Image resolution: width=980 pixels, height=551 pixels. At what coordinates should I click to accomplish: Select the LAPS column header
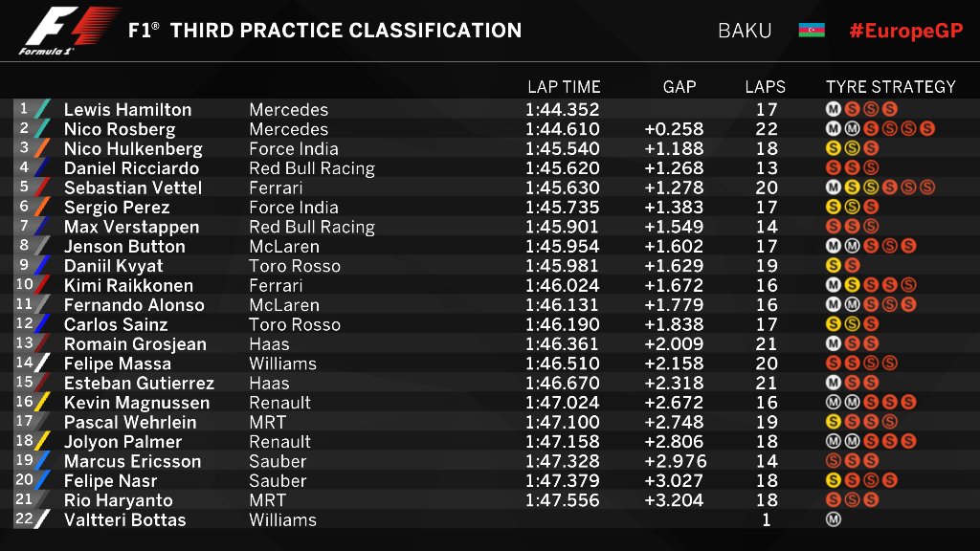pyautogui.click(x=765, y=87)
